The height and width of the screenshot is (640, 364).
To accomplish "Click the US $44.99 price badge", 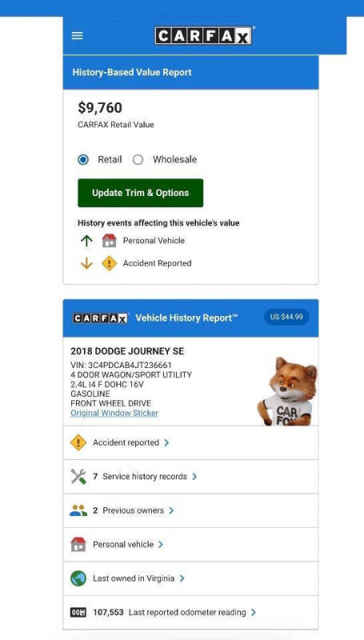I will tap(286, 317).
